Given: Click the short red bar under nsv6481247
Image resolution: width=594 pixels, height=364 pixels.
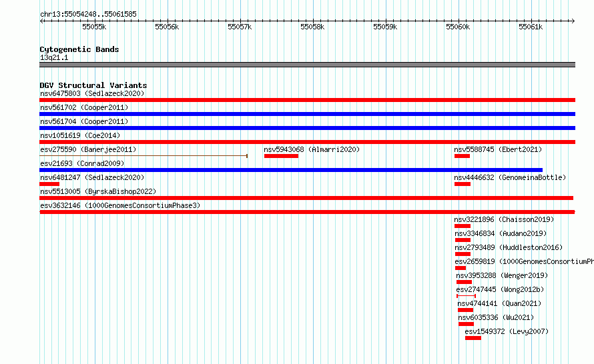Looking at the screenshot, I should pos(49,184).
